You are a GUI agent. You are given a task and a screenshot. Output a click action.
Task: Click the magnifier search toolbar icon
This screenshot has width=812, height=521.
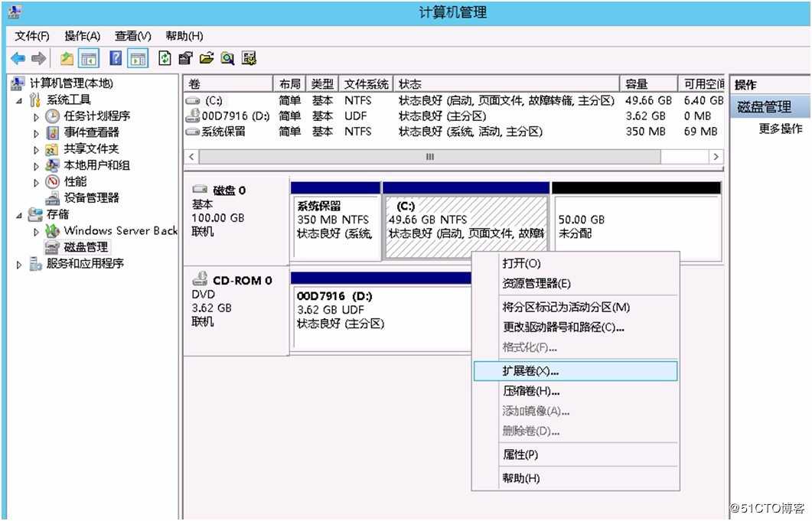(x=227, y=58)
